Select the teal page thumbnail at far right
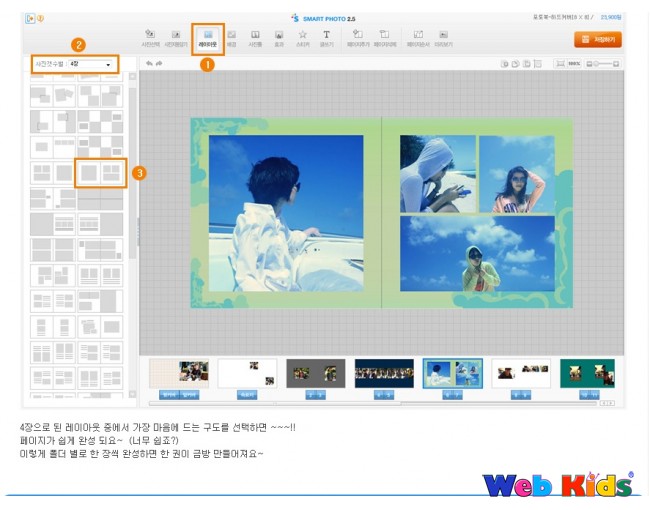 click(587, 373)
